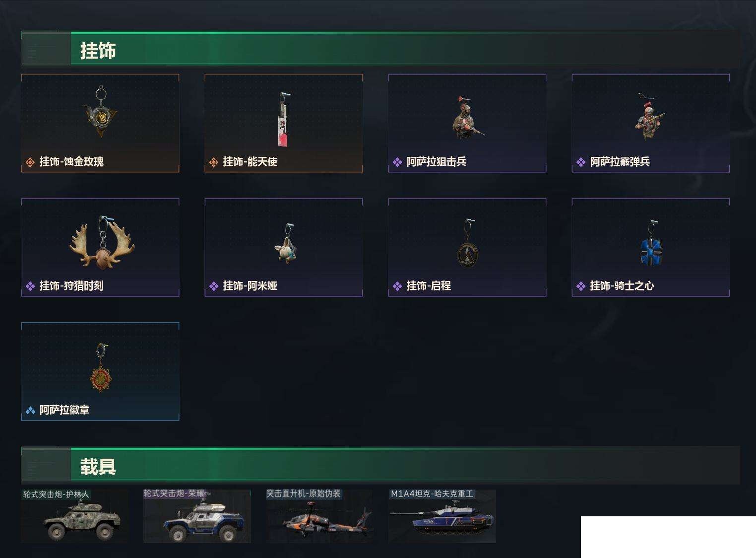
Task: Open 突击直升机-原始伪装 helicopter thumbnail
Action: click(319, 516)
